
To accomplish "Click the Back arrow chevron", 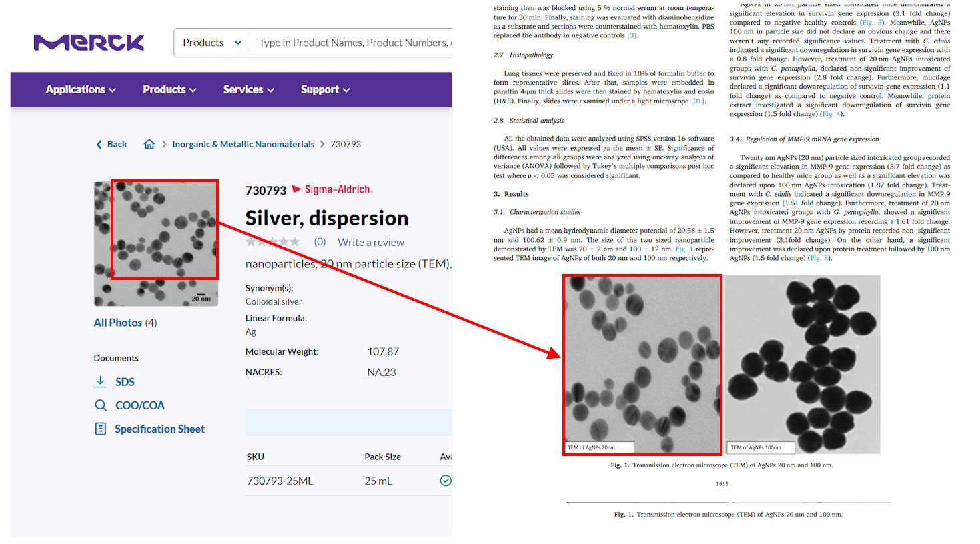I will point(99,144).
